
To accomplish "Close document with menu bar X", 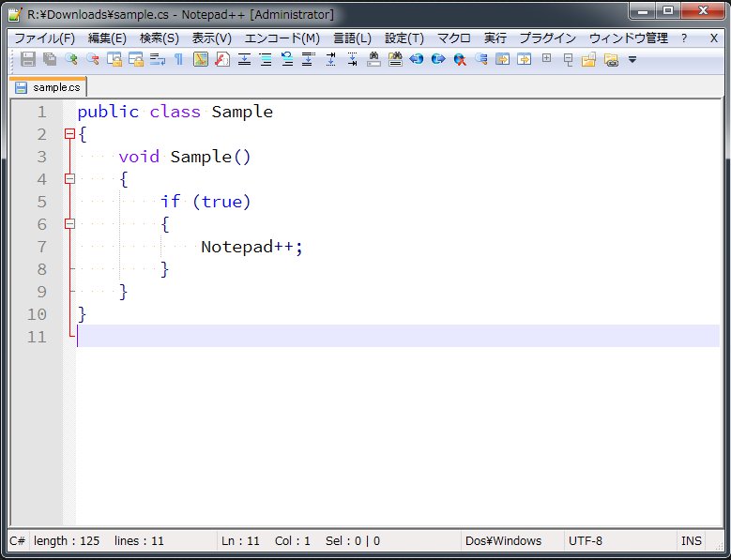I will click(x=714, y=38).
